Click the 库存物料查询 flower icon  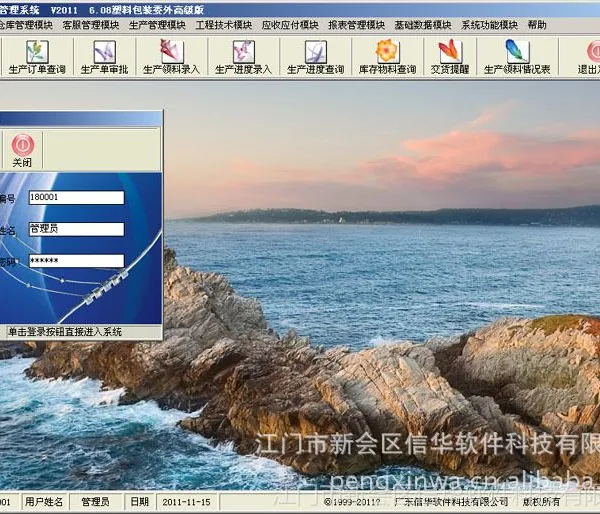(387, 51)
